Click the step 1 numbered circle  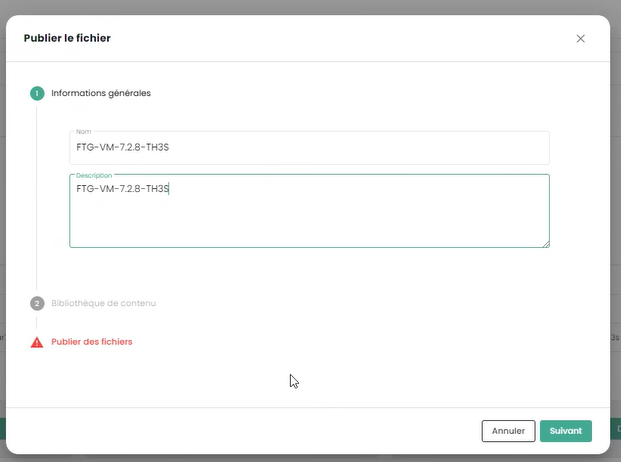37,93
